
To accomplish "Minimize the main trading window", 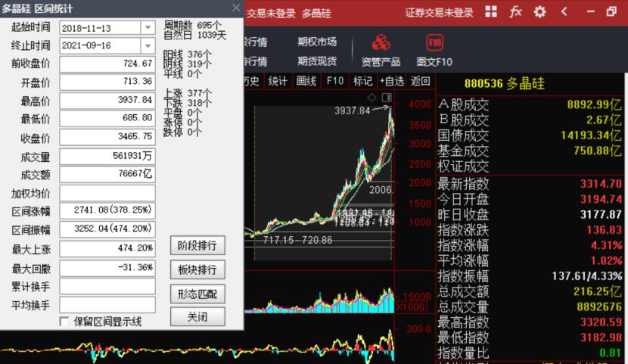I will tap(591, 11).
